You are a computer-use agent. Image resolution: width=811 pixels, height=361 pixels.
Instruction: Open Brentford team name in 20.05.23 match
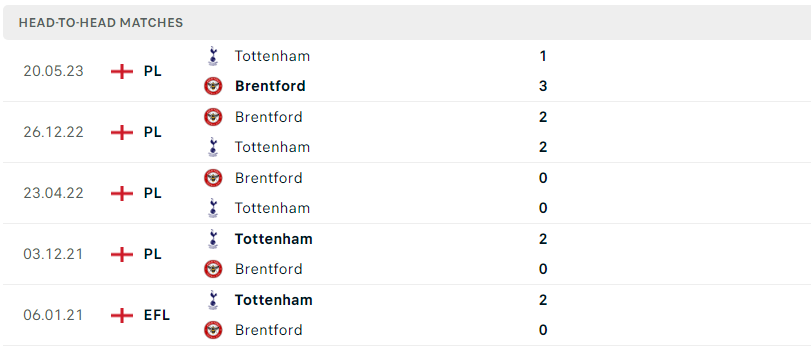270,86
